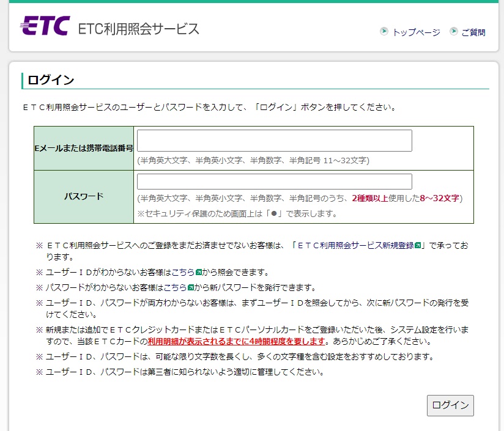The image size is (504, 431).
Task: Click the green Eメールまたは携帯電話番号 label cell
Action: tap(83, 147)
